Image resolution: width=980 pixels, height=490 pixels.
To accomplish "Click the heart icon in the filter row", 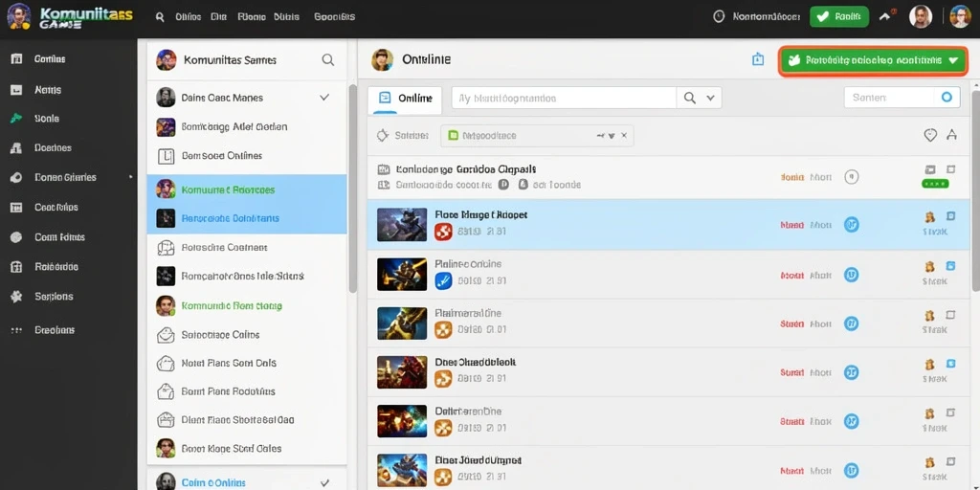I will [930, 135].
